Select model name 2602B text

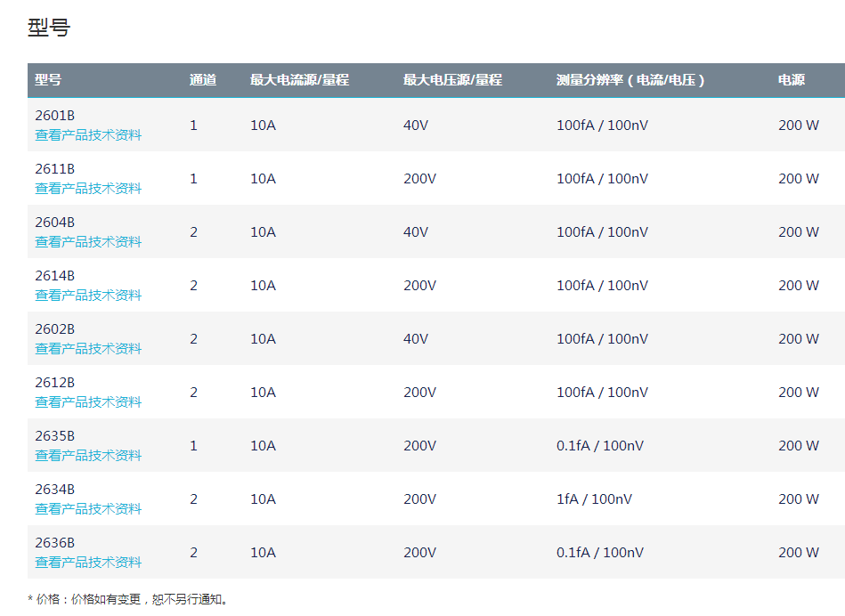click(55, 328)
